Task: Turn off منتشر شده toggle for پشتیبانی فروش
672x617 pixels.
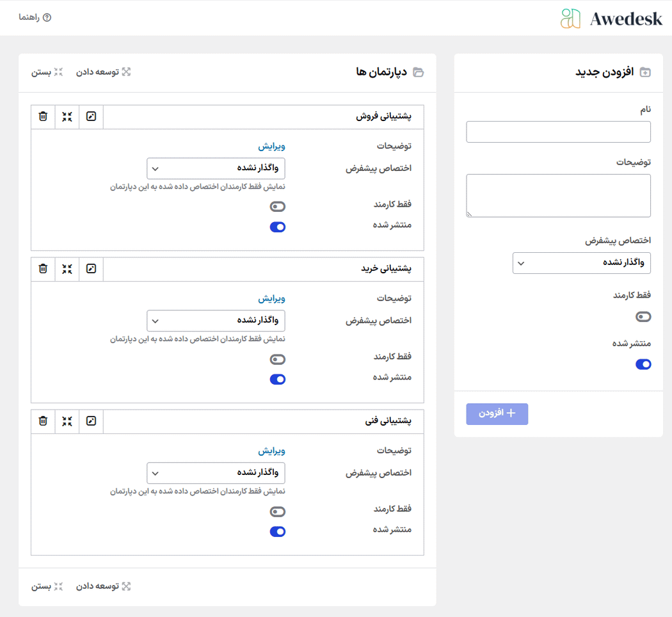Action: pyautogui.click(x=278, y=227)
